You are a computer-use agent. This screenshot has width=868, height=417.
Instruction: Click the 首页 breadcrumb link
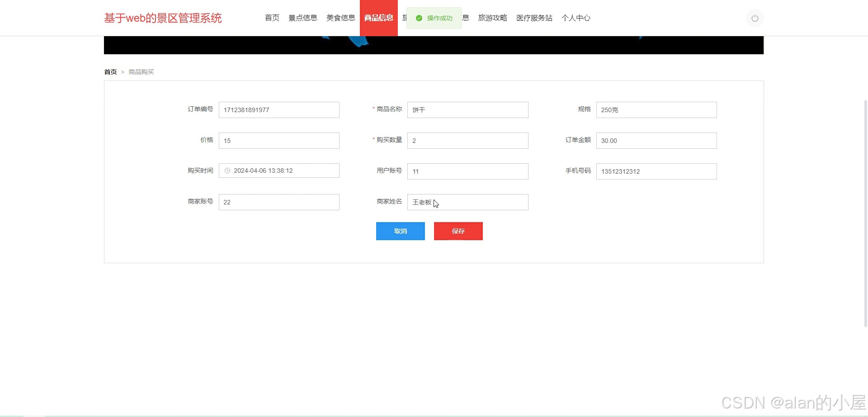(x=110, y=72)
